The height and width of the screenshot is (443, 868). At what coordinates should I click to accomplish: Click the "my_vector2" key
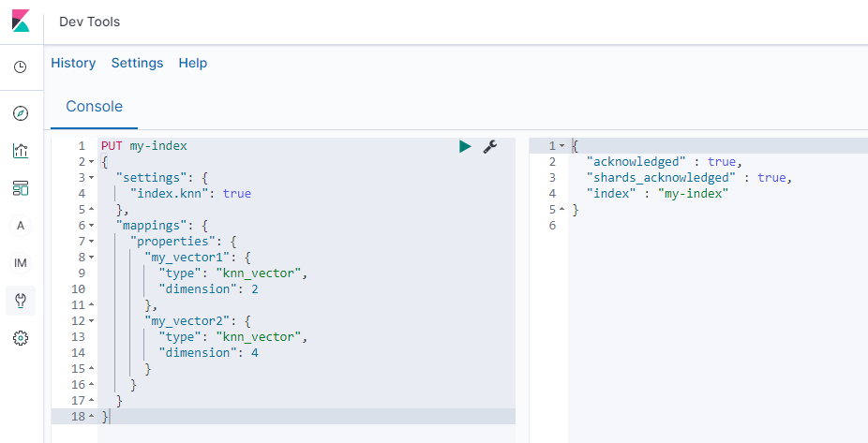click(x=187, y=321)
